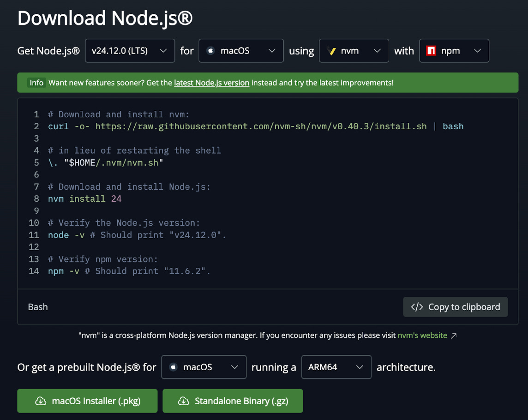Viewport: 528px width, 420px height.
Task: Download the macOS Installer (.pkg)
Action: click(x=87, y=401)
